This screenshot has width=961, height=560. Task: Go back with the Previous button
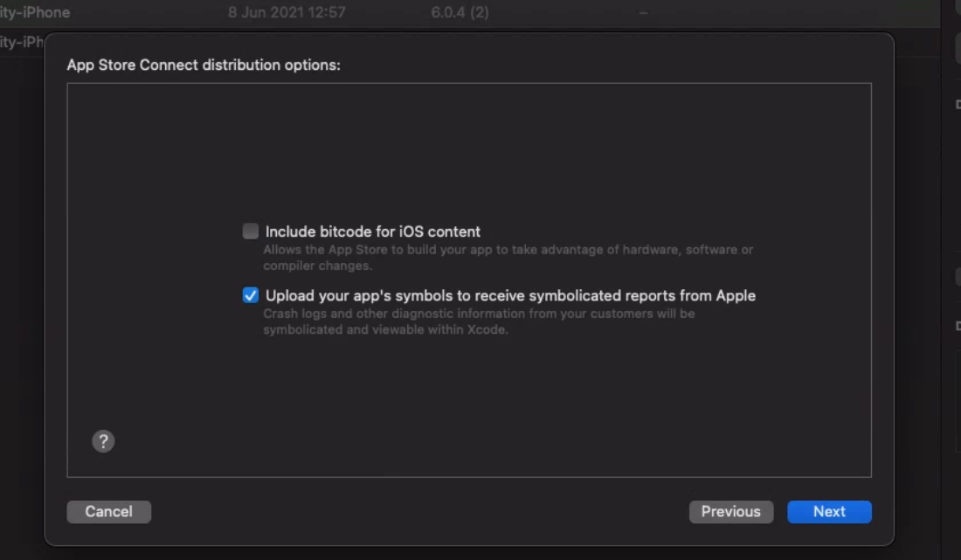[x=730, y=512]
